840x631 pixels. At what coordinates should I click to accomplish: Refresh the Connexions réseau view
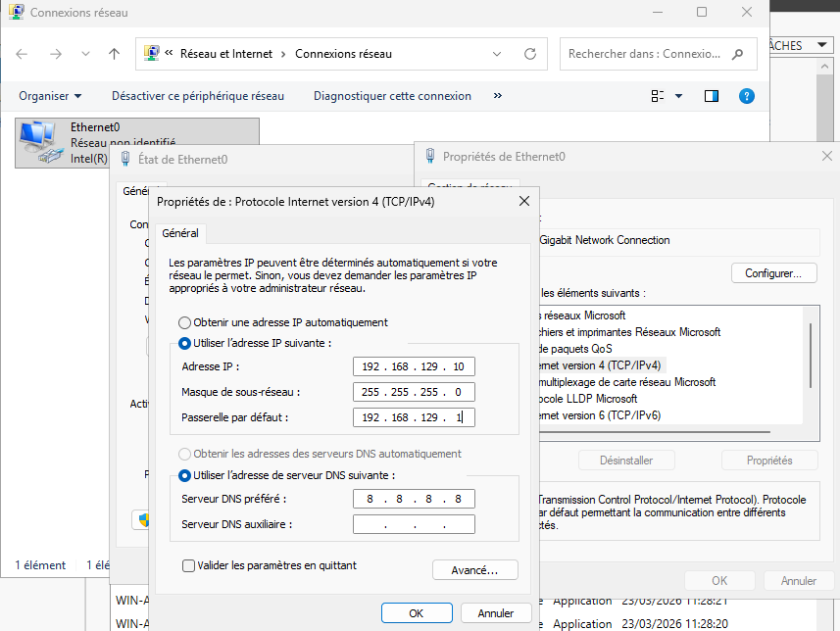point(530,54)
